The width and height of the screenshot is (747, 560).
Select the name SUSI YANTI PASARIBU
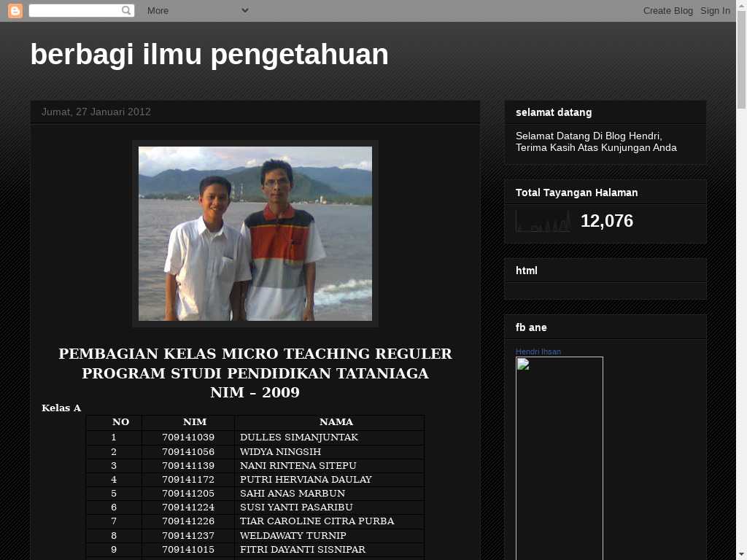[x=296, y=507]
